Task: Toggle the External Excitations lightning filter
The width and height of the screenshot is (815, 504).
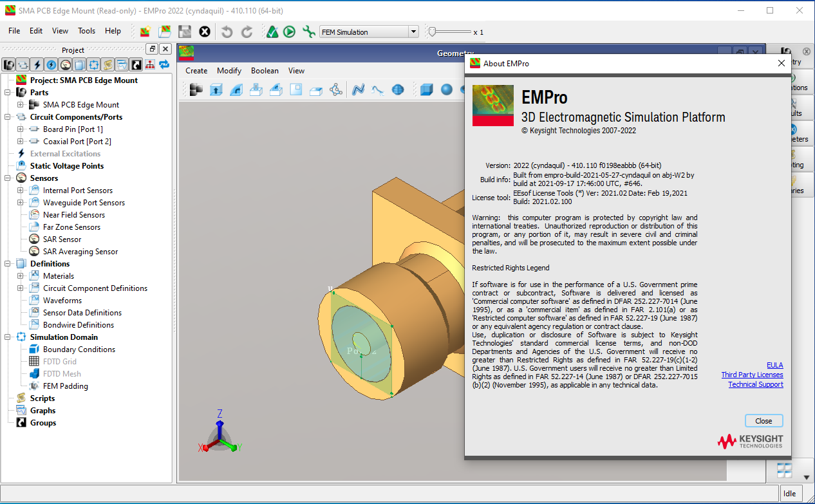Action: [x=37, y=64]
